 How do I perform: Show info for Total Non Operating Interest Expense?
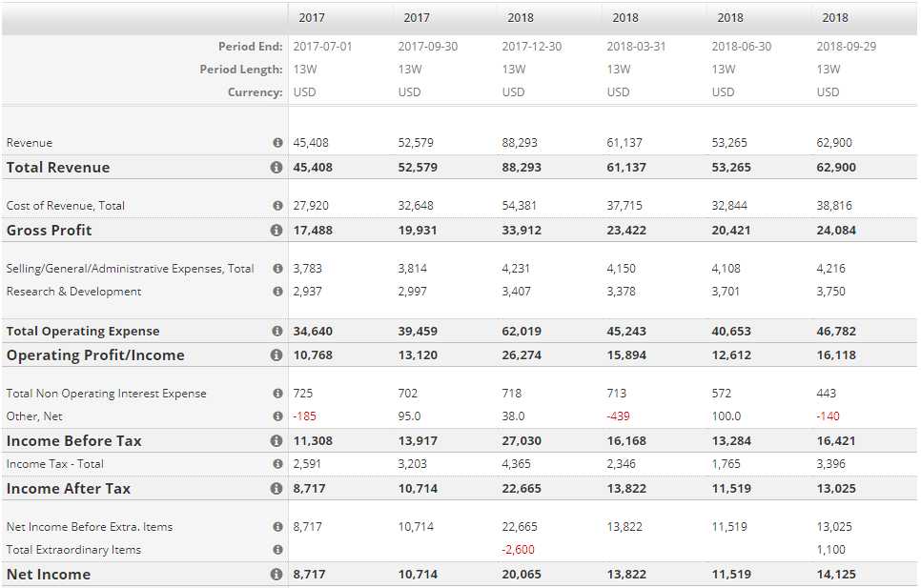point(277,394)
